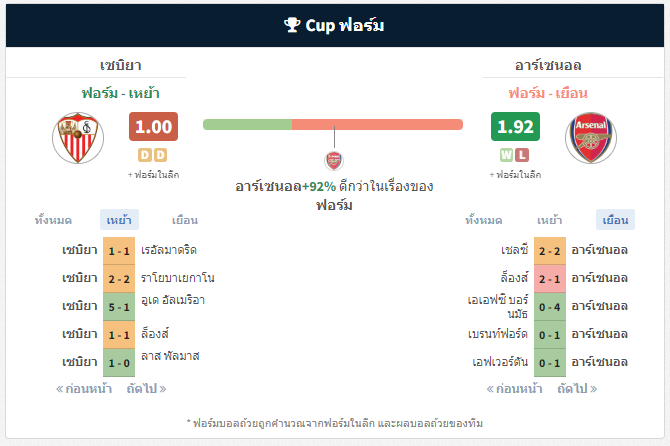The image size is (670, 446).
Task: Go to '« ก่อนหน้า' in the Arsenal results
Action: pos(514,389)
